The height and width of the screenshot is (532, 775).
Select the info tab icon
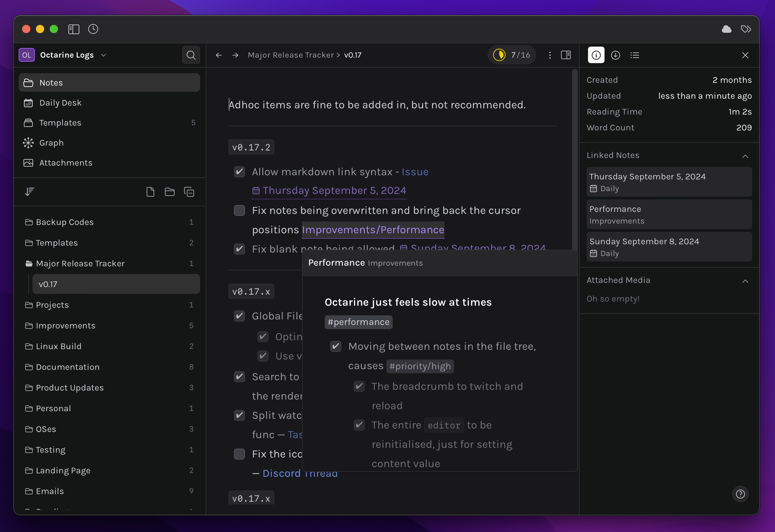coord(596,55)
